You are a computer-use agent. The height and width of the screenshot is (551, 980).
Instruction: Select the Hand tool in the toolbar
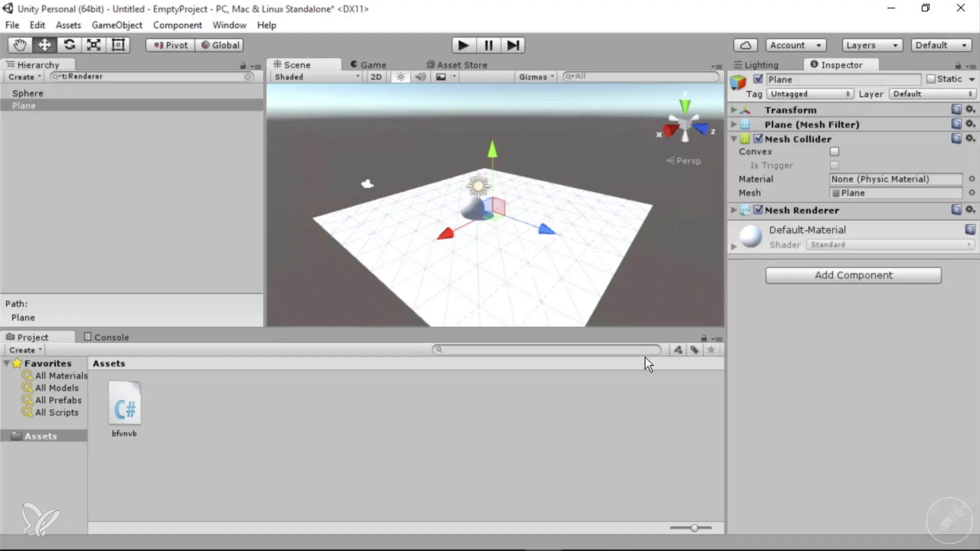[20, 45]
